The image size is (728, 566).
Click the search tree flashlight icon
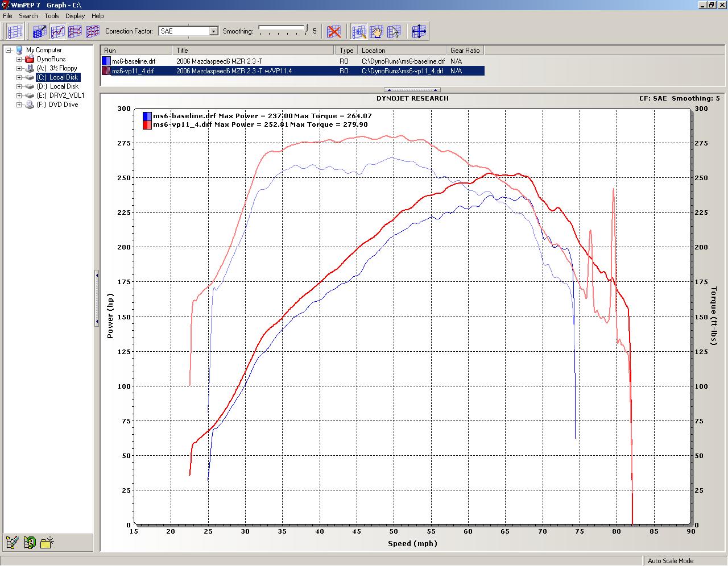(x=13, y=542)
